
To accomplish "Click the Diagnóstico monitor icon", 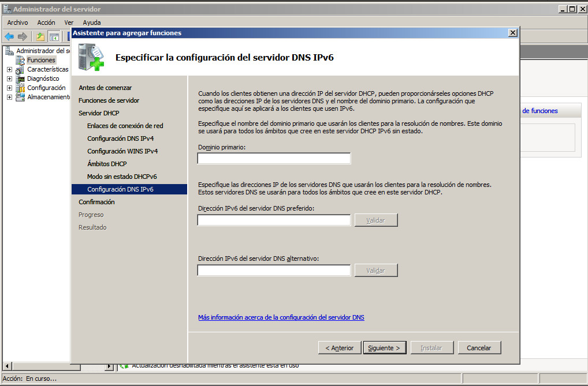I will 20,78.
